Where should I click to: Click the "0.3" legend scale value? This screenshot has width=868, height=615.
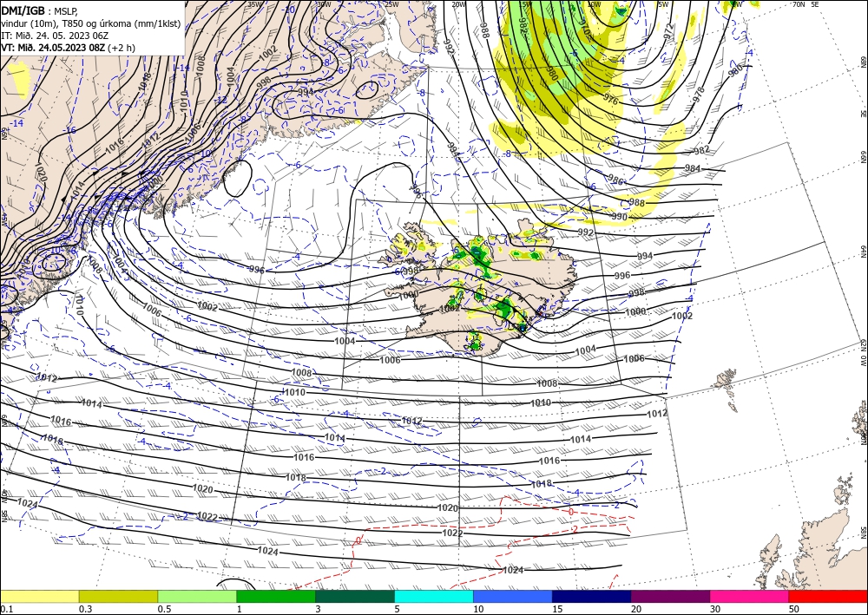coord(85,609)
